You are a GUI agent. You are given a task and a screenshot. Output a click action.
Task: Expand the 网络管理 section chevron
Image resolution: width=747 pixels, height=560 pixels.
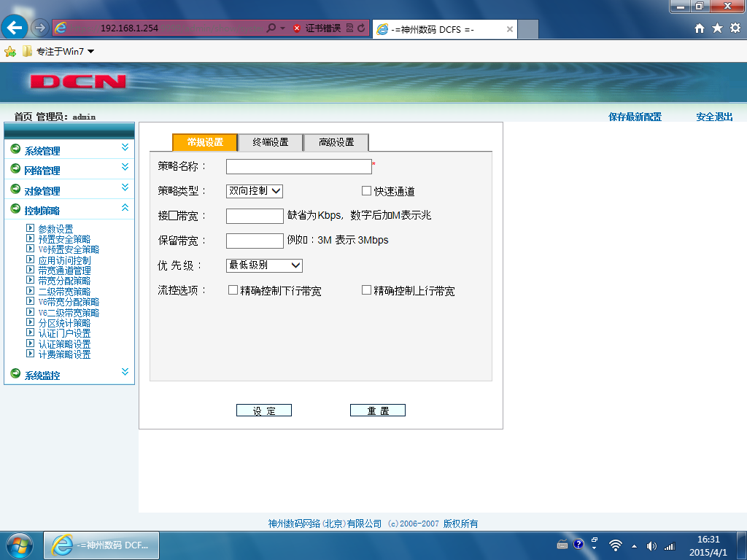[x=125, y=167]
